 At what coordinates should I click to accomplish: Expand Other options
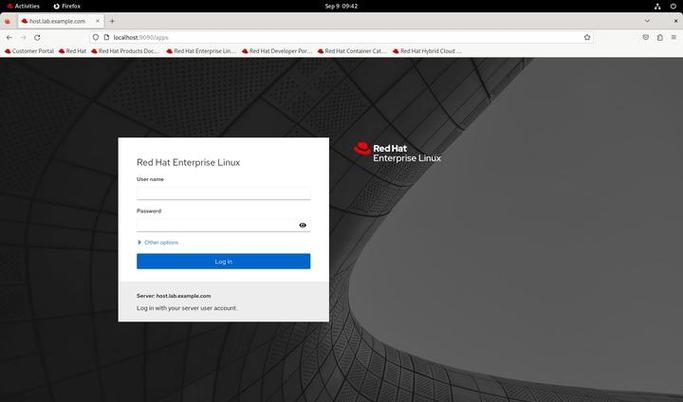(158, 242)
